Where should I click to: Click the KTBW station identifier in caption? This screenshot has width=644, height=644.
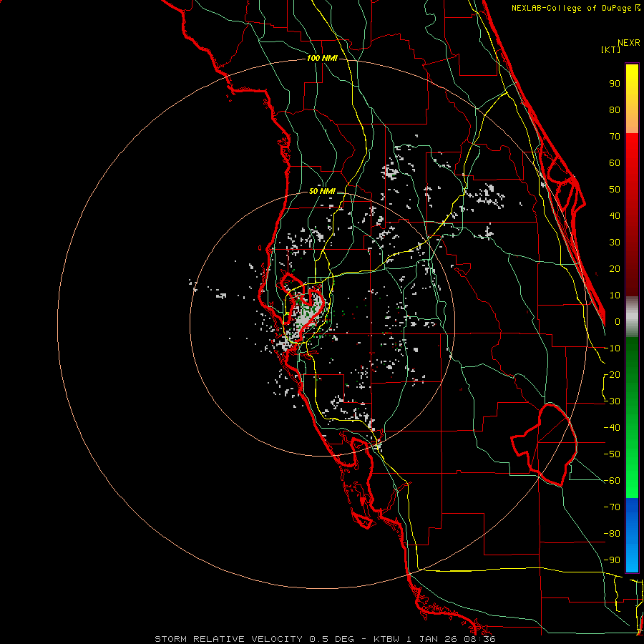point(386,639)
